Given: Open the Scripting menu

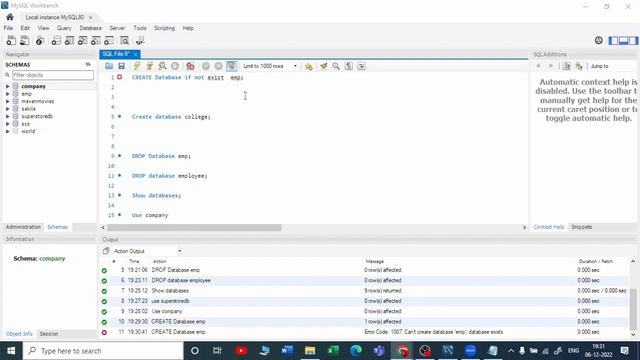Looking at the screenshot, I should 164,28.
